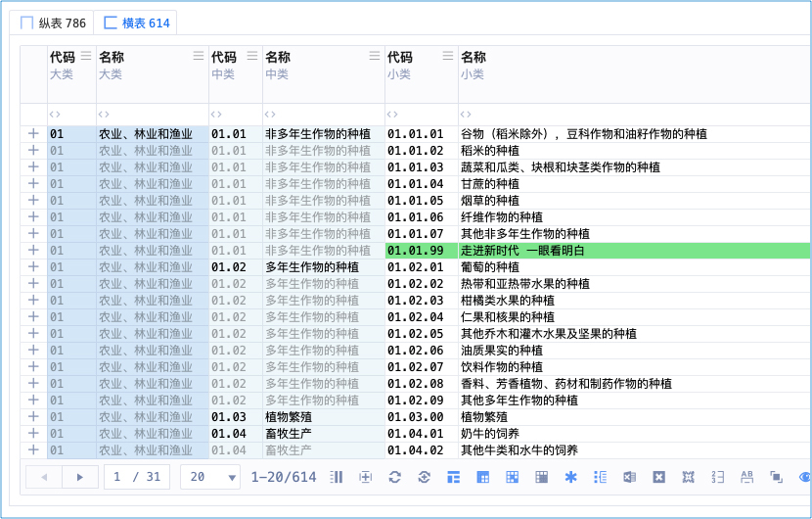The height and width of the screenshot is (519, 812).
Task: Click filter brackets under 代码 小类
Action: pos(392,114)
